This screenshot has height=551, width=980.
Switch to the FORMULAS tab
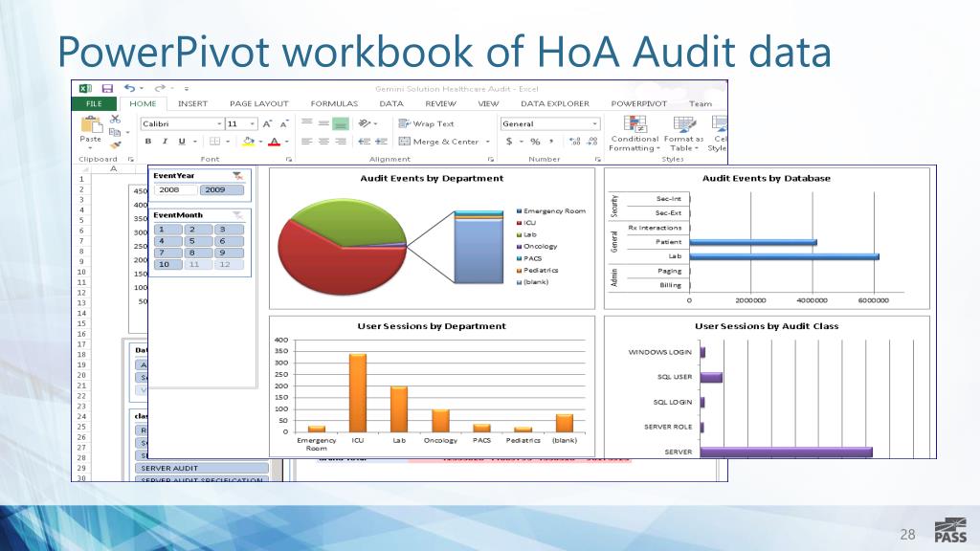click(x=334, y=103)
